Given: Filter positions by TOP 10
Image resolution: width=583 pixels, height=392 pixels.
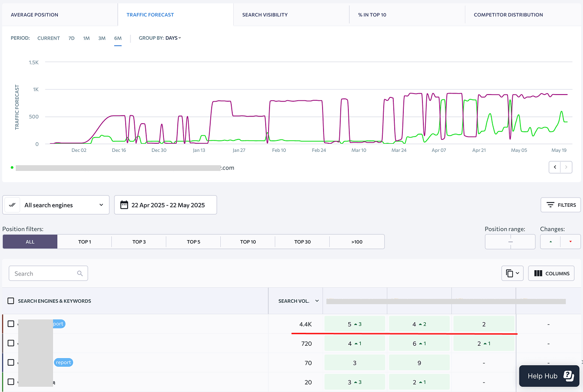Looking at the screenshot, I should click(x=248, y=242).
